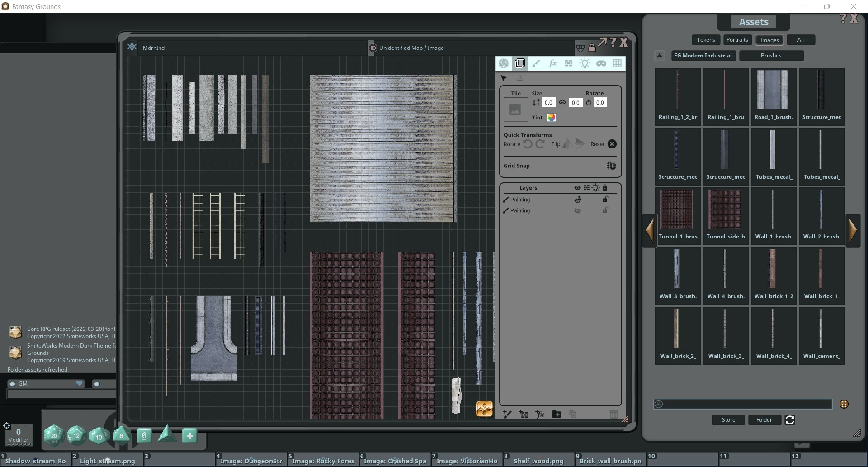Viewport: 868px width, 467px height.
Task: Open the GM chat identity dropdown
Action: coord(80,383)
